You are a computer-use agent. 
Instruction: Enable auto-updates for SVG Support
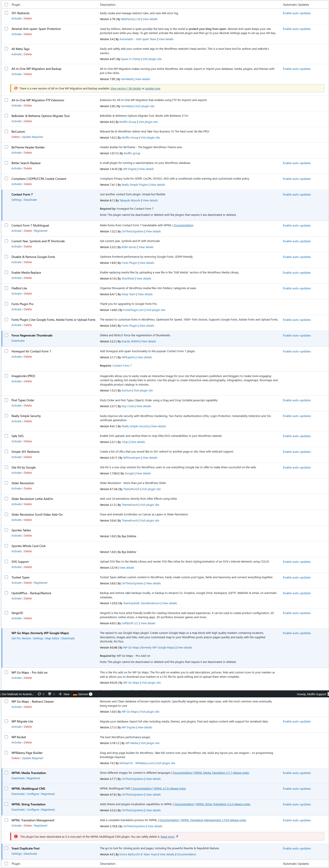click(x=296, y=561)
